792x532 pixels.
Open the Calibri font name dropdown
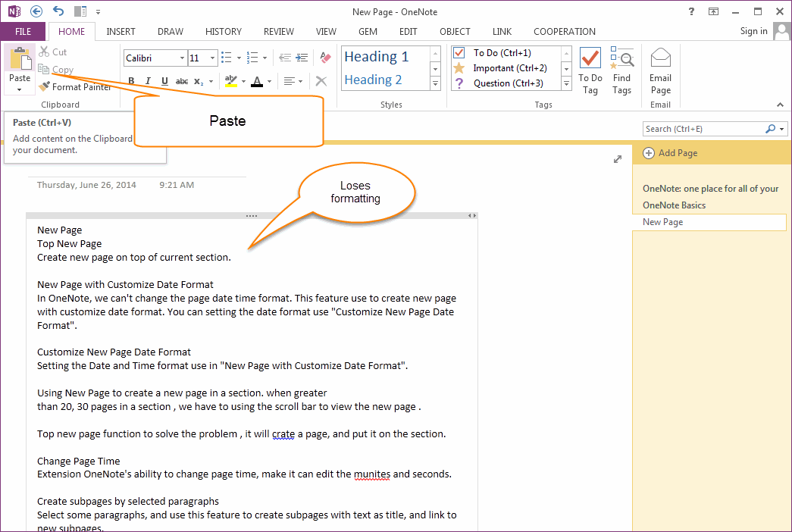tap(182, 58)
